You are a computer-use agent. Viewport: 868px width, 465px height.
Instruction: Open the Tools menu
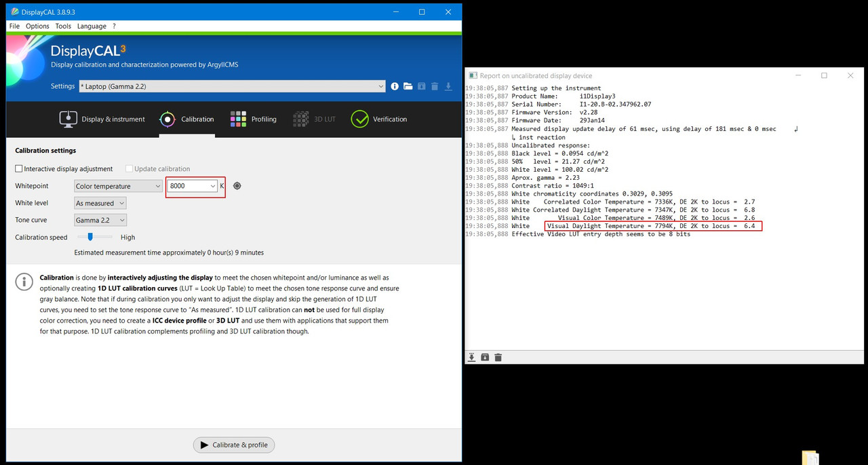pyautogui.click(x=63, y=26)
